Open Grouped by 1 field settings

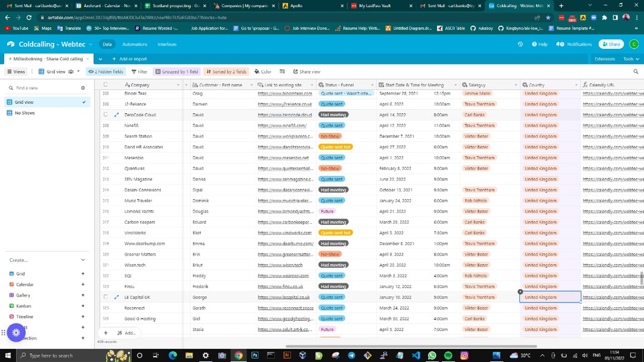177,71
